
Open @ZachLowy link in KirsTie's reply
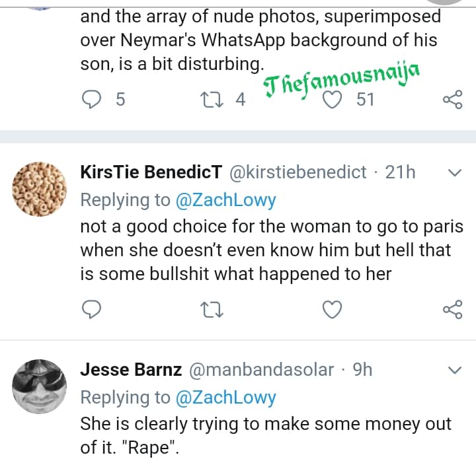(225, 199)
